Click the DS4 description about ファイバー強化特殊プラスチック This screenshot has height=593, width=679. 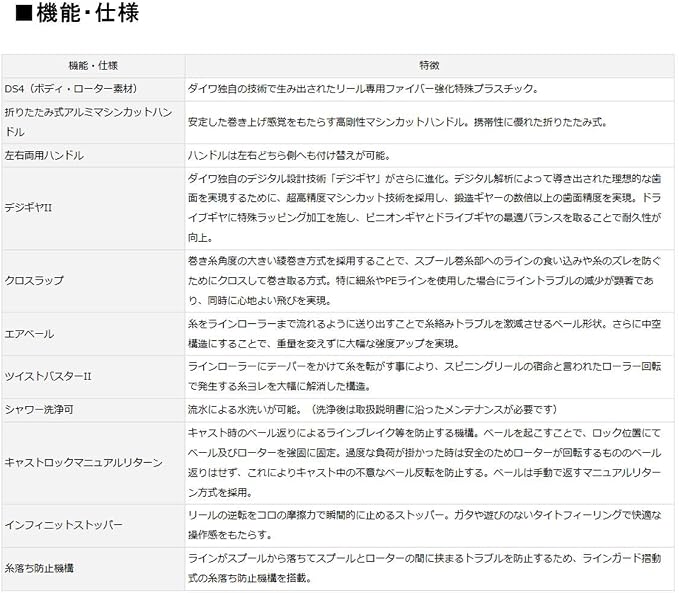pyautogui.click(x=364, y=89)
